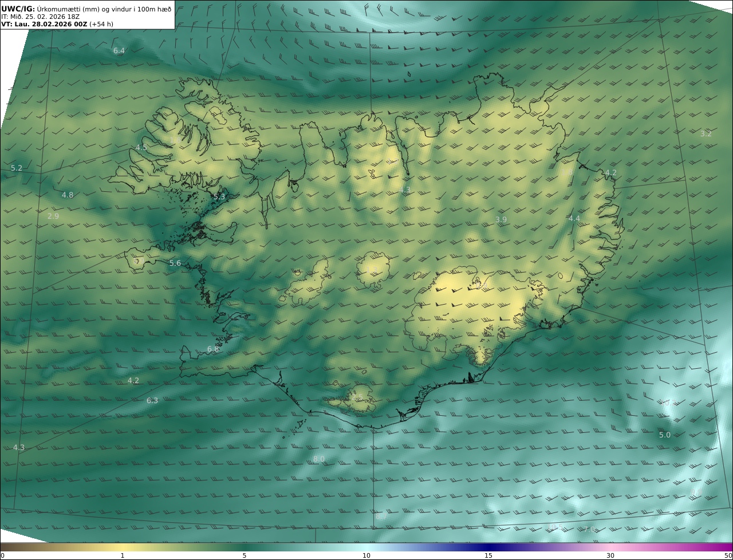Click the 2.9 value label

[x=53, y=216]
